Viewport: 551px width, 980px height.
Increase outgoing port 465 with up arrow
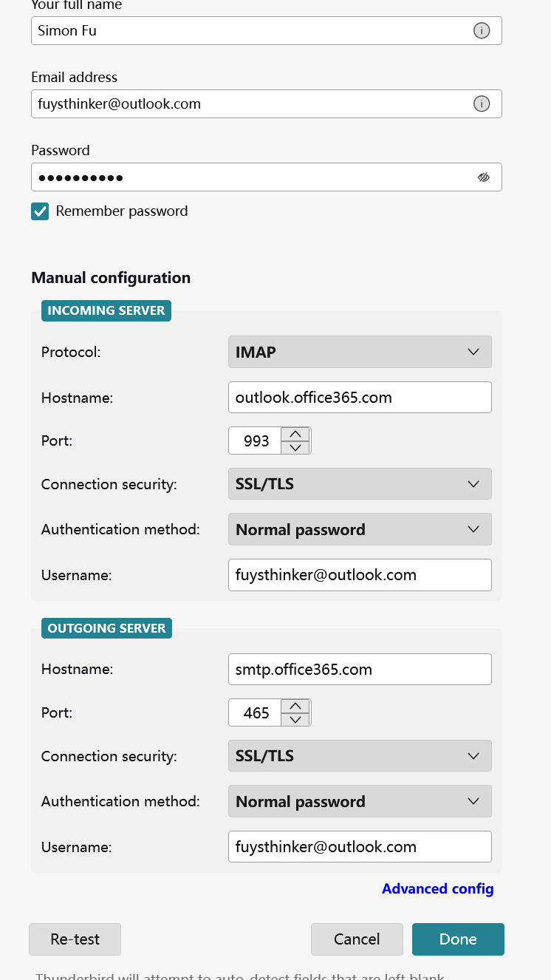coord(295,707)
